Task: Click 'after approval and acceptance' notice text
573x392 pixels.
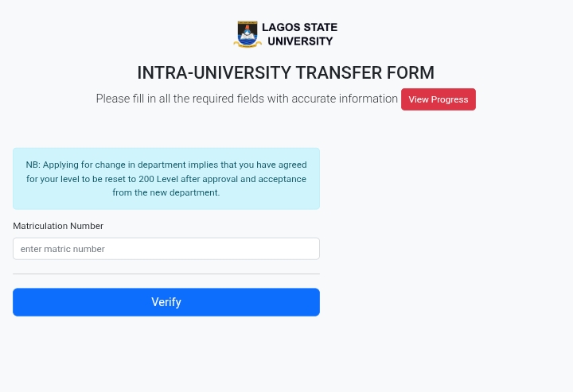Action: coord(244,179)
